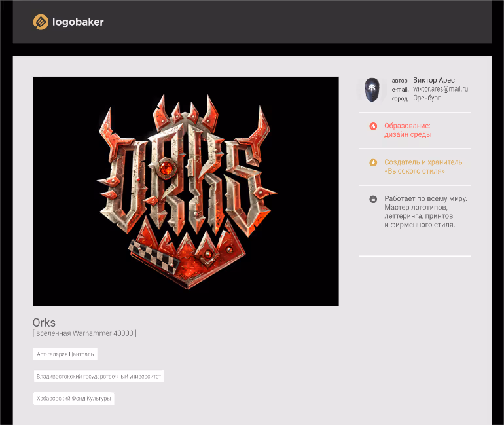Click the star icon beside Создатель и хранитель
The width and height of the screenshot is (504, 425).
[x=373, y=162]
